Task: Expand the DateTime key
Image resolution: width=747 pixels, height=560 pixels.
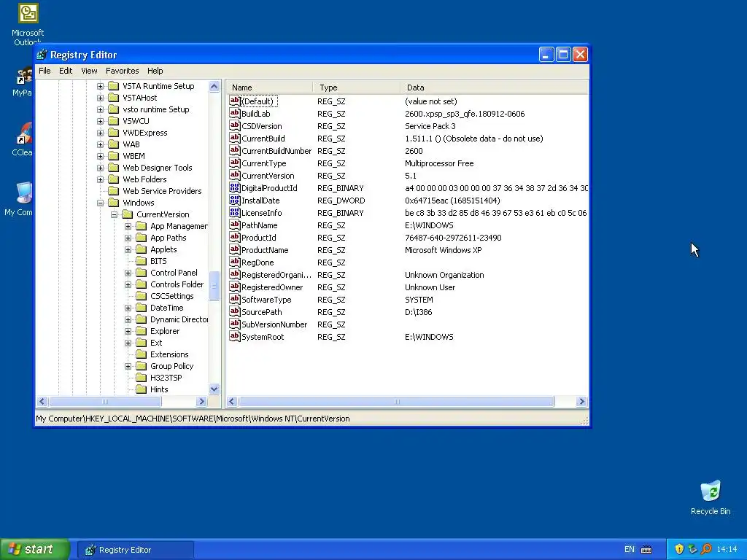Action: [x=128, y=308]
